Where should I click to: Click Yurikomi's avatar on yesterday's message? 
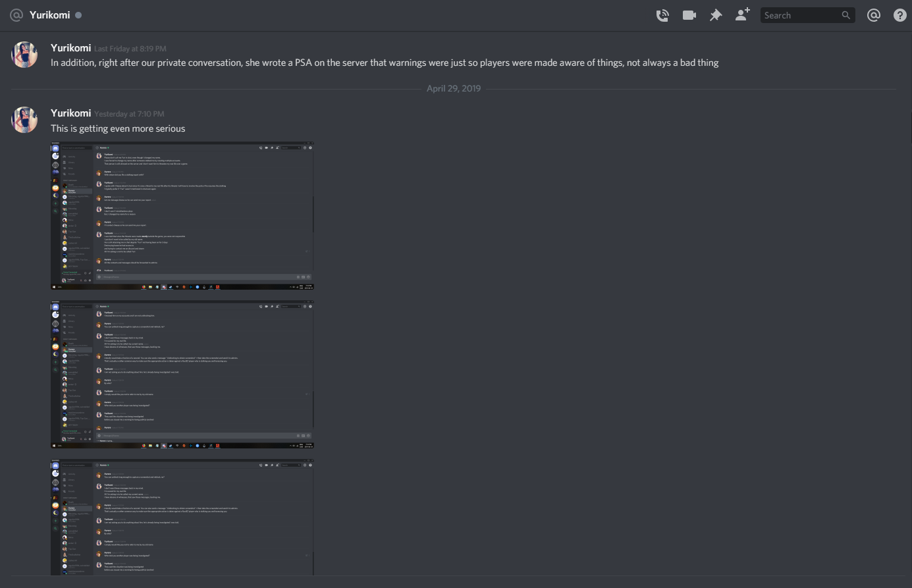coord(24,120)
